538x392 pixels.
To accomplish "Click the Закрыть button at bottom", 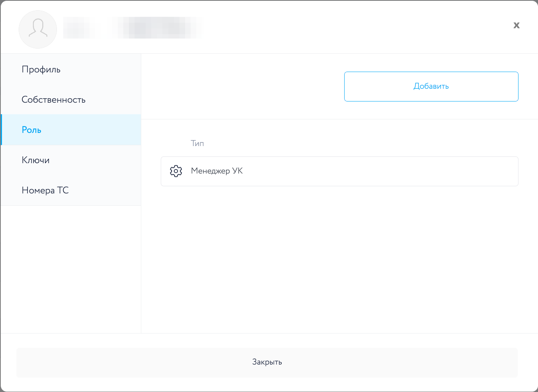I will pyautogui.click(x=267, y=363).
